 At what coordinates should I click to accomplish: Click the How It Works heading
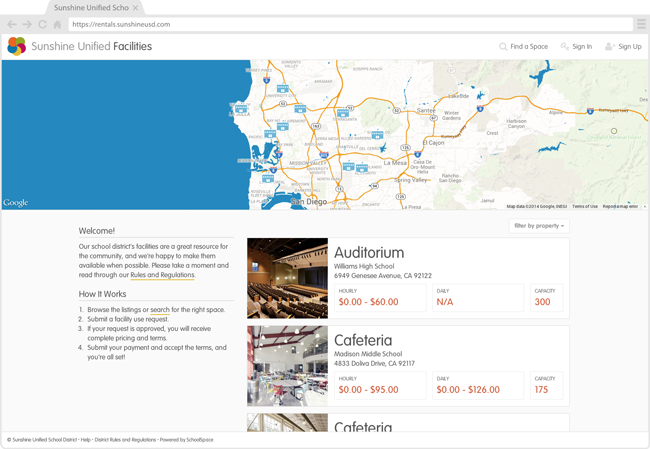[x=102, y=294]
